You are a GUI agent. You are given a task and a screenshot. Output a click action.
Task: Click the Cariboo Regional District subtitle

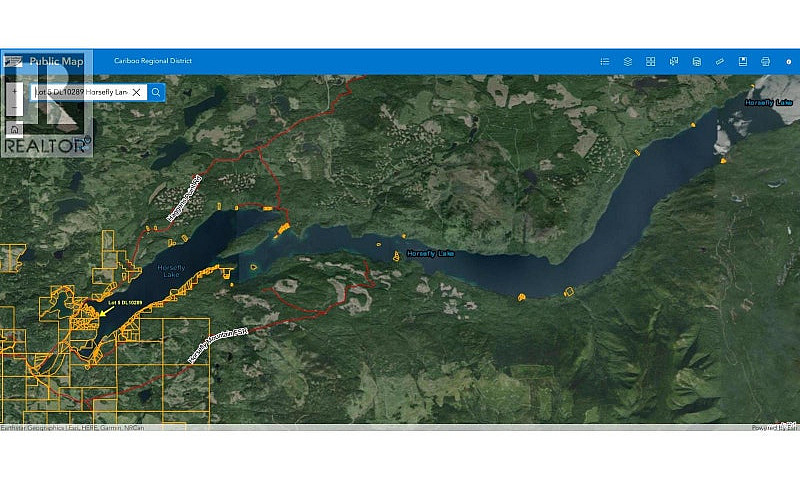click(153, 61)
